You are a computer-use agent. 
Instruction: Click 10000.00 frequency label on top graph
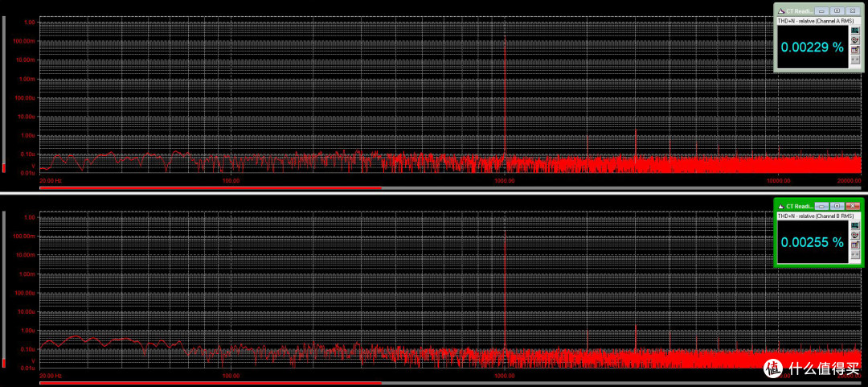coord(778,181)
